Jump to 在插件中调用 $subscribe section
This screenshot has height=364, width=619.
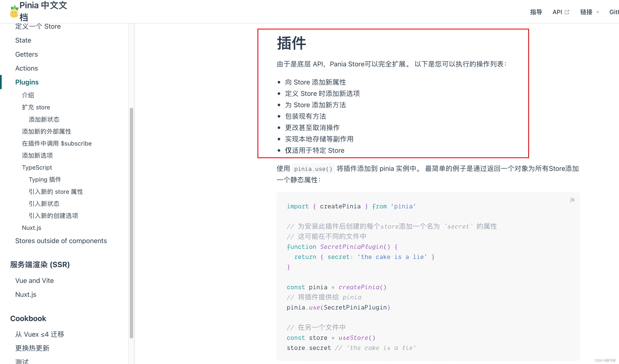click(x=57, y=143)
